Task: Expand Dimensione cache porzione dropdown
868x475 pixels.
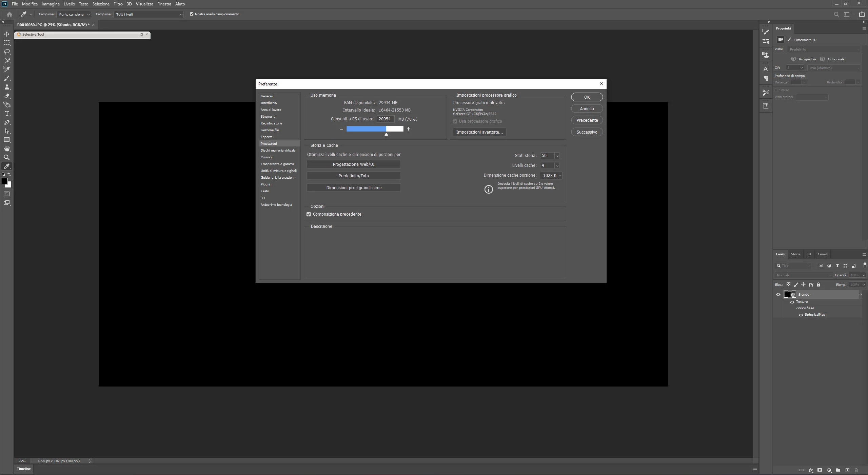Action: pyautogui.click(x=559, y=176)
